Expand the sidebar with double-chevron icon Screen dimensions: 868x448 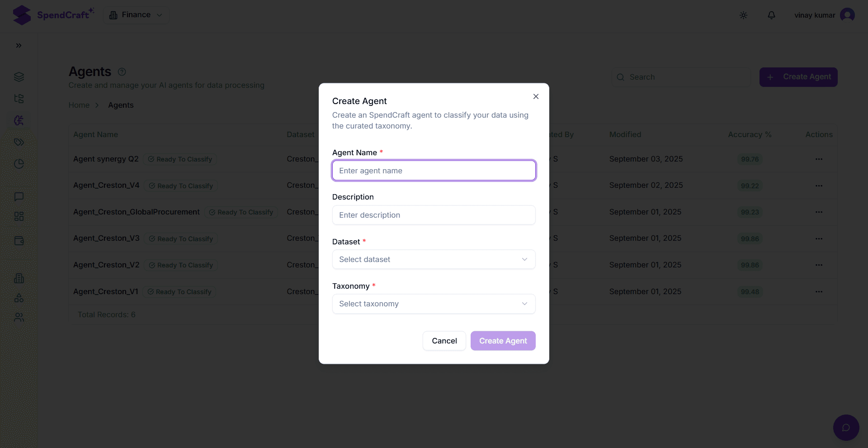click(19, 45)
